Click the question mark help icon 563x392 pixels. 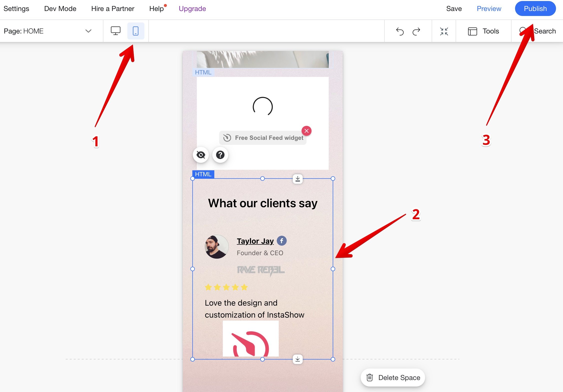[220, 155]
